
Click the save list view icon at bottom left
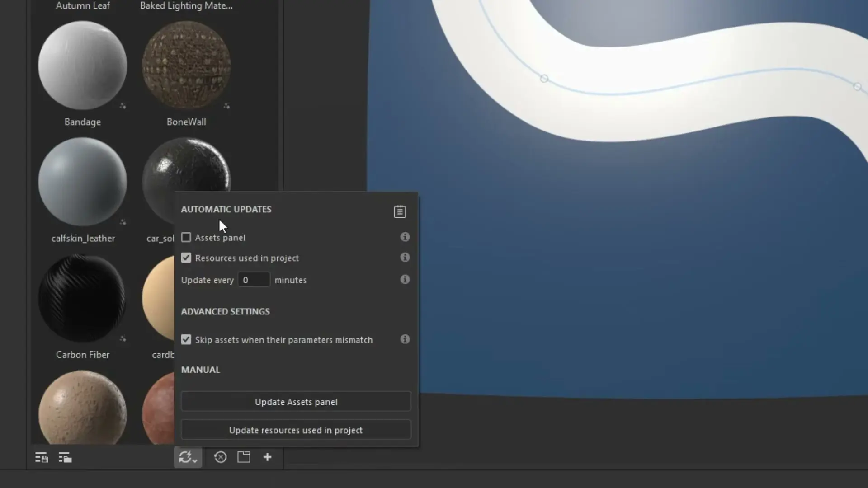41,457
